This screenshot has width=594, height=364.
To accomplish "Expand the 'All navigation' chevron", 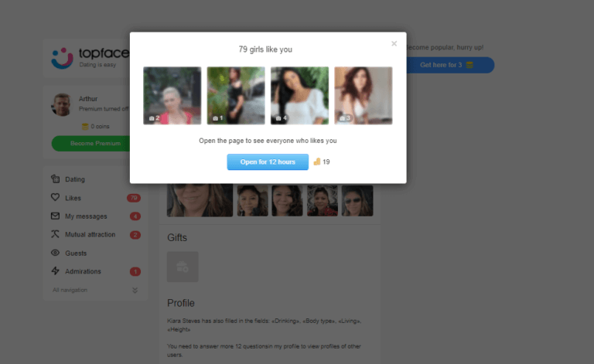I will (135, 291).
